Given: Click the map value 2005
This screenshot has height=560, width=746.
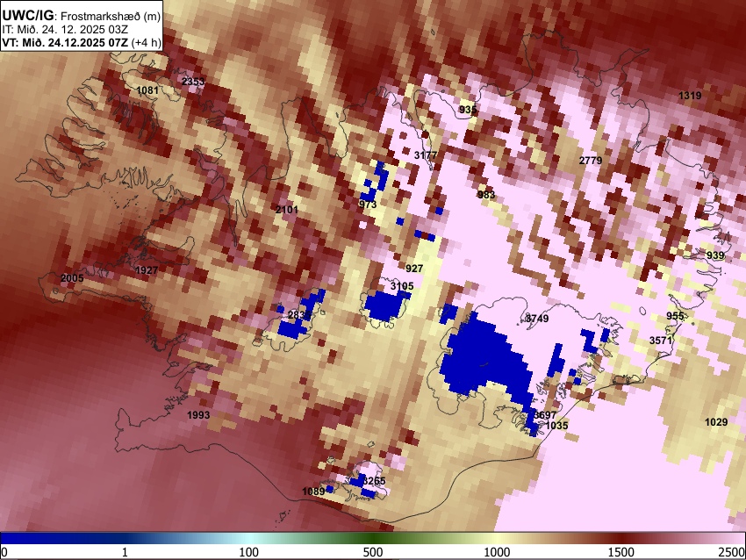Looking at the screenshot, I should coord(72,278).
